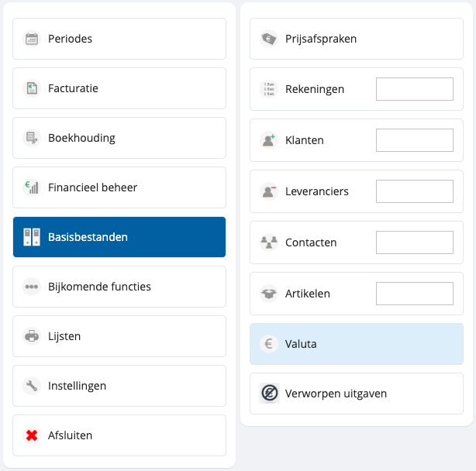This screenshot has width=476, height=471.
Task: Click the text box beside Leveranciers
Action: coord(415,191)
